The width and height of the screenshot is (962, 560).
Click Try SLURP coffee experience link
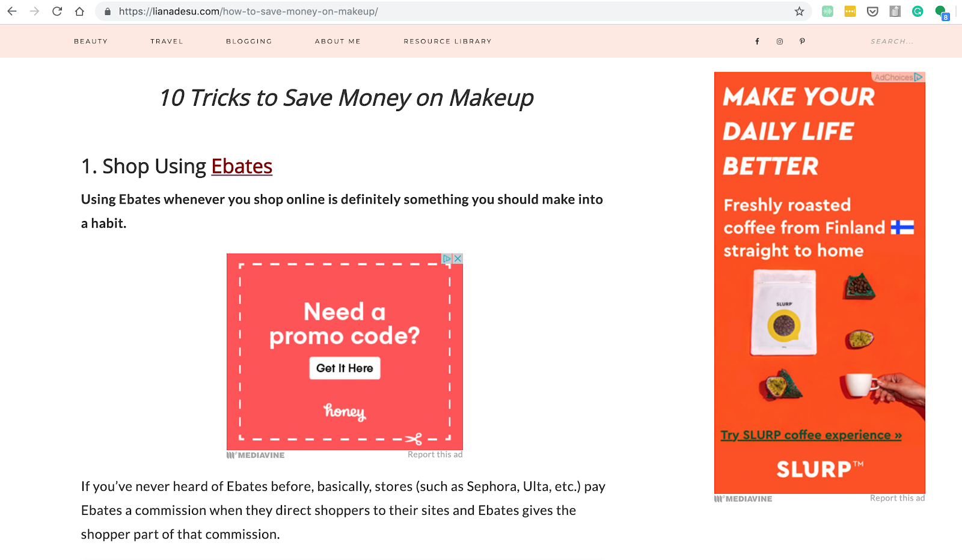pyautogui.click(x=811, y=435)
